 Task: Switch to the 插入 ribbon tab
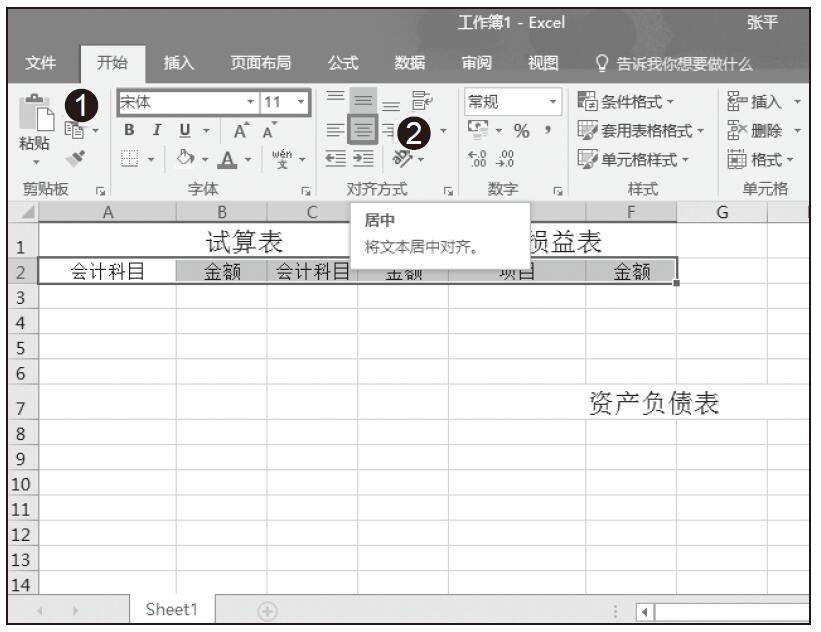(180, 64)
